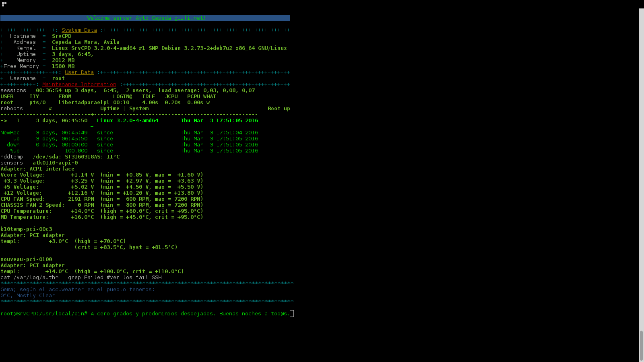This screenshot has height=362, width=644.
Task: Click the 'cat /var/log/auth*' command line
Action: tap(81, 278)
